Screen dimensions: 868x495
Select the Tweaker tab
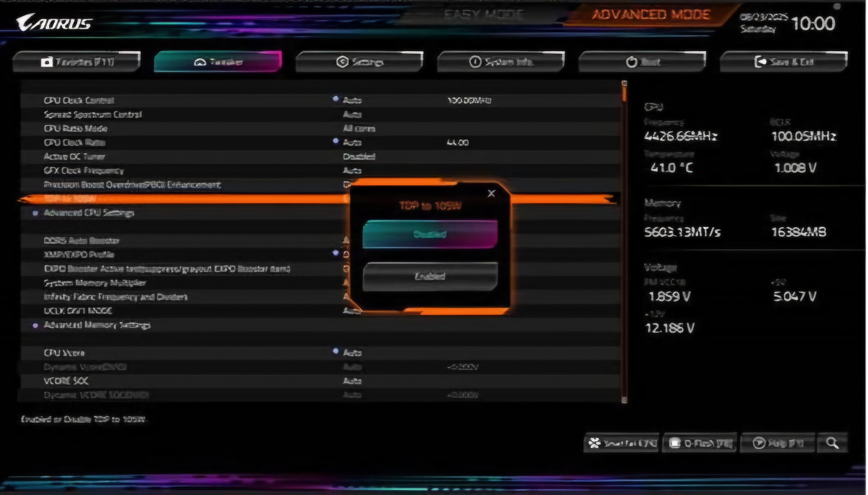[x=218, y=62]
